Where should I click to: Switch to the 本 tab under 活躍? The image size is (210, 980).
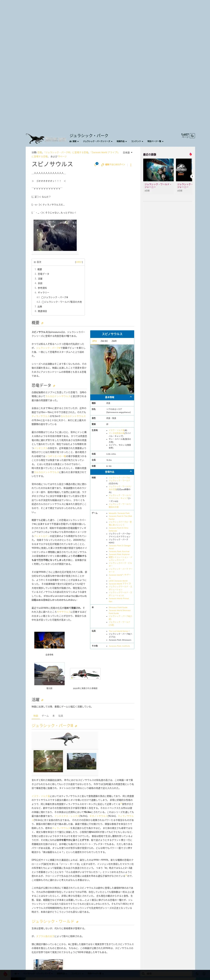coord(53,716)
